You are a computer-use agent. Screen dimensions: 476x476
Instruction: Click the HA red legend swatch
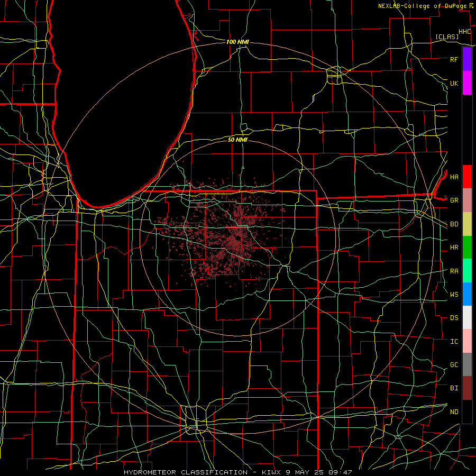[467, 177]
